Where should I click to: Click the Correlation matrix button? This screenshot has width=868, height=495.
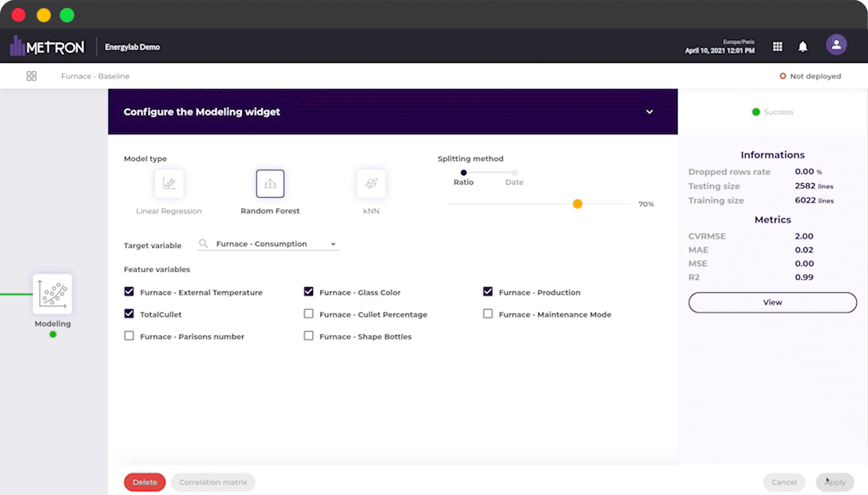click(213, 482)
